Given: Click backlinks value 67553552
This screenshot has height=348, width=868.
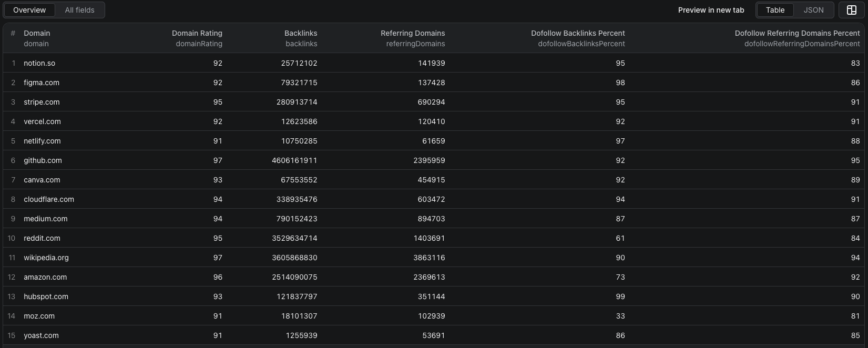Looking at the screenshot, I should 299,180.
